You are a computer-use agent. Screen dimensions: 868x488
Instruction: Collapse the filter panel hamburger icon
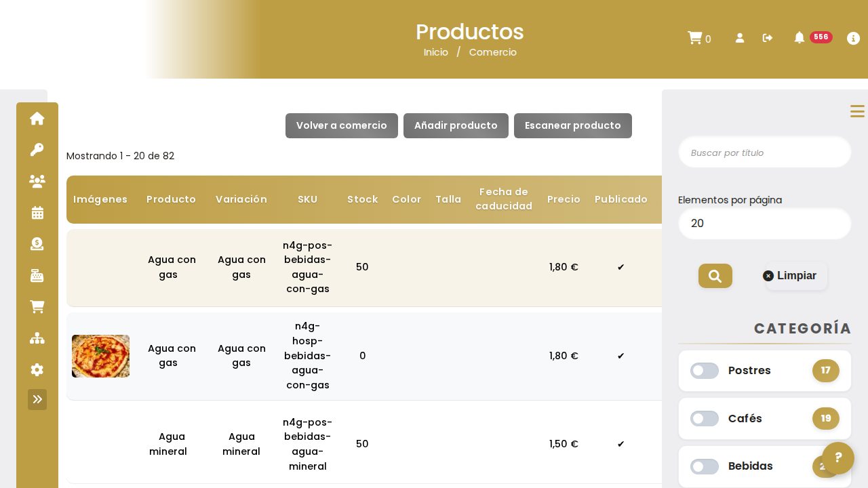click(x=857, y=111)
